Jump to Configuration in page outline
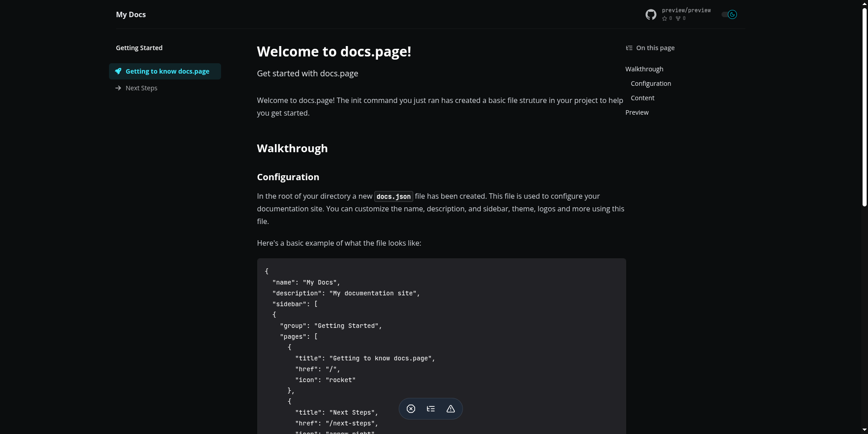The width and height of the screenshot is (868, 434). [651, 84]
